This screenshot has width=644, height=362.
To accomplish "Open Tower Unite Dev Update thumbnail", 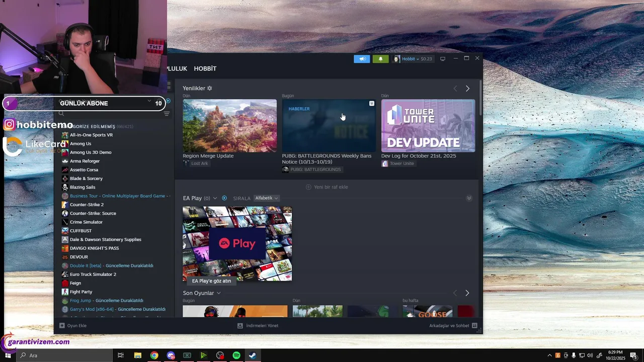I will coord(428,126).
